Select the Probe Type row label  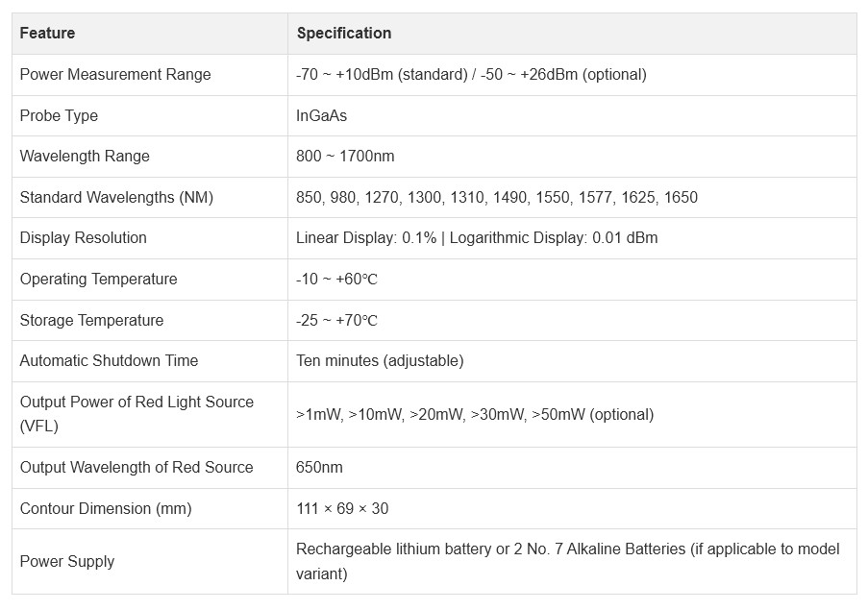pyautogui.click(x=59, y=115)
